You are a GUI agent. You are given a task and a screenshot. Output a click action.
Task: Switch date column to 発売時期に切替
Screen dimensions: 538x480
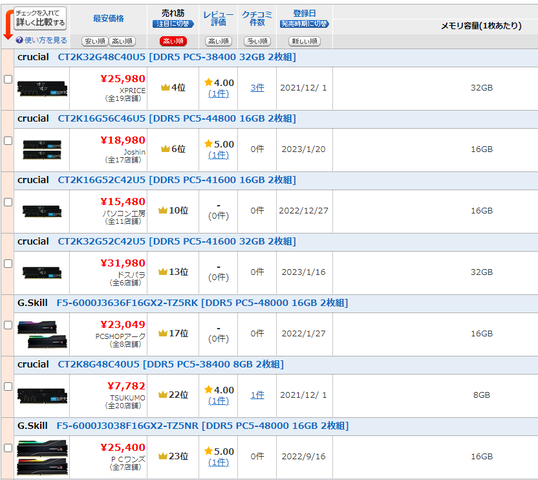pyautogui.click(x=304, y=24)
